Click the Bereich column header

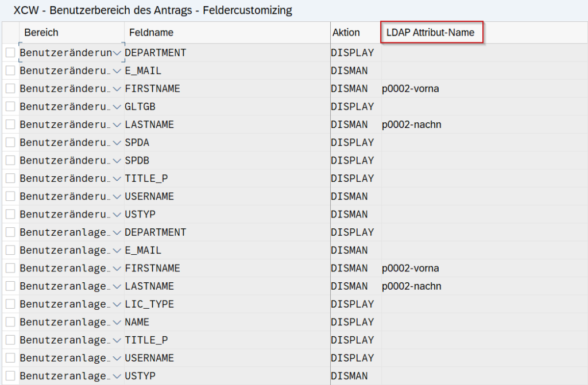72,33
